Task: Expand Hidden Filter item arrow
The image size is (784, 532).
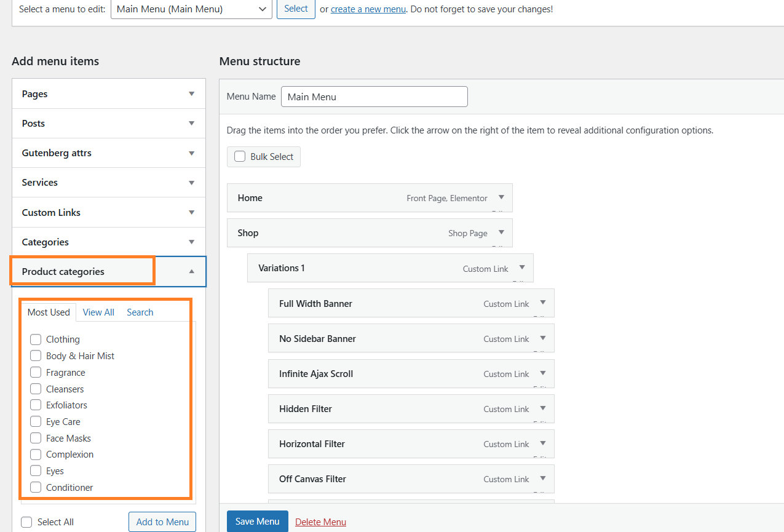Action: point(543,408)
